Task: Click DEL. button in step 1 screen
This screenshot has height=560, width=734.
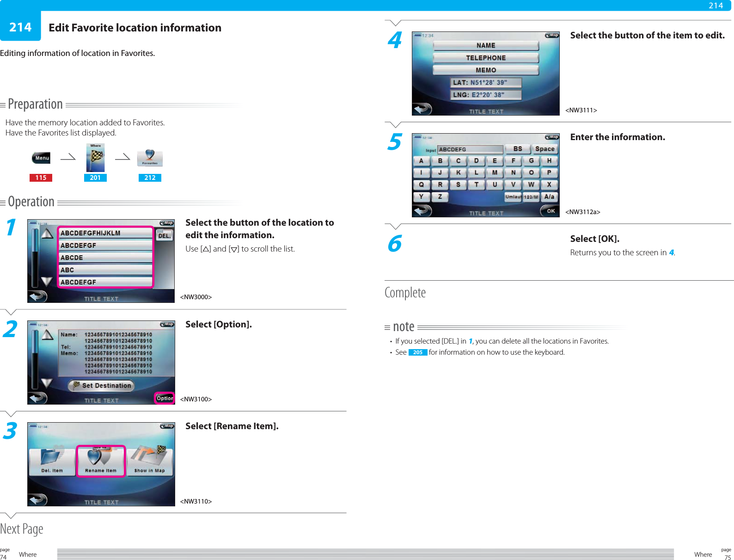Action: [164, 235]
